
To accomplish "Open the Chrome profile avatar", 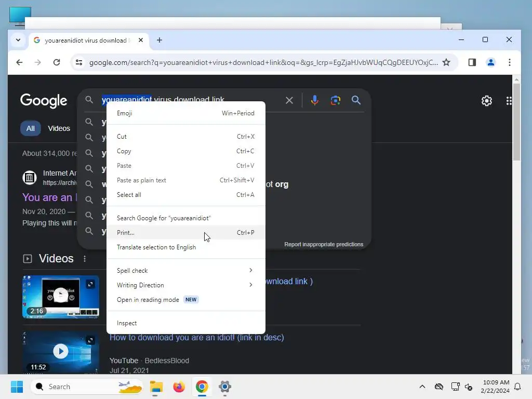I will (x=490, y=62).
